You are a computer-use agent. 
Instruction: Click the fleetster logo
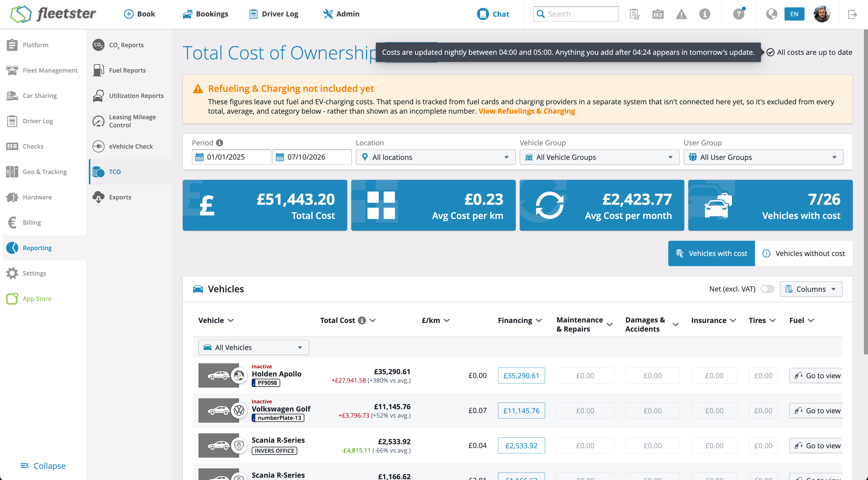click(53, 14)
